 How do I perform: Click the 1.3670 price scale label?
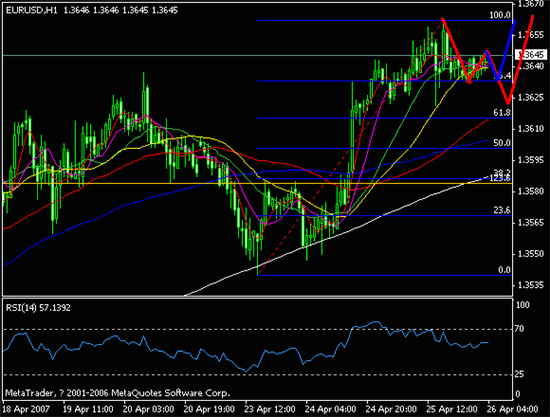coord(531,4)
